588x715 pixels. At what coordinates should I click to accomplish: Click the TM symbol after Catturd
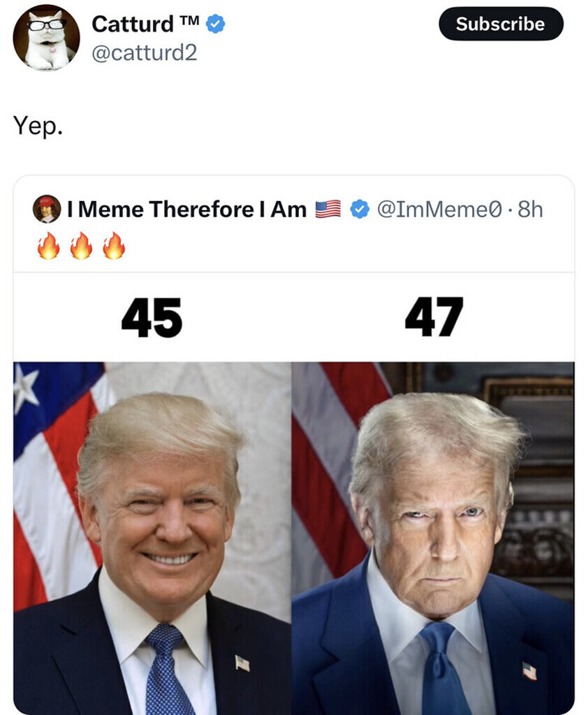[x=189, y=20]
